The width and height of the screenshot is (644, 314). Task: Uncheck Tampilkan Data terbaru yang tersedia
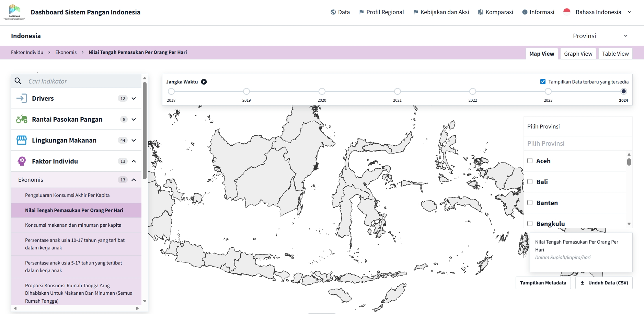tap(543, 82)
